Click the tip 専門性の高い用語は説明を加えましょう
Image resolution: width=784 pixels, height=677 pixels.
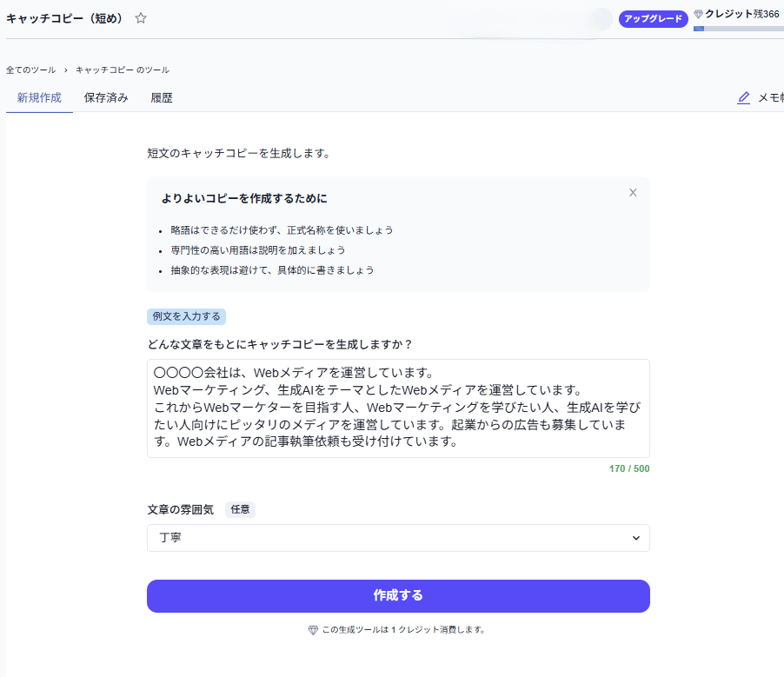[258, 250]
